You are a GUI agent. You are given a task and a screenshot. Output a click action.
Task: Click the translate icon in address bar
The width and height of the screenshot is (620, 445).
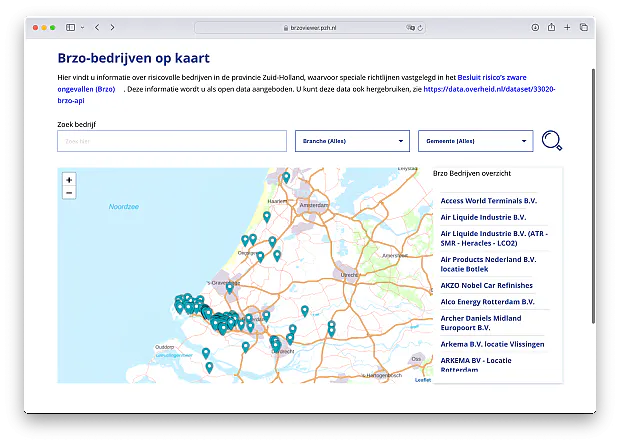[410, 28]
